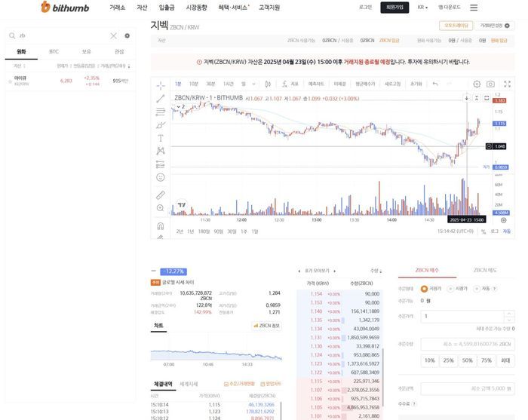Toggle magnet mode in the chart sidebar
This screenshot has width=528, height=420.
(161, 225)
